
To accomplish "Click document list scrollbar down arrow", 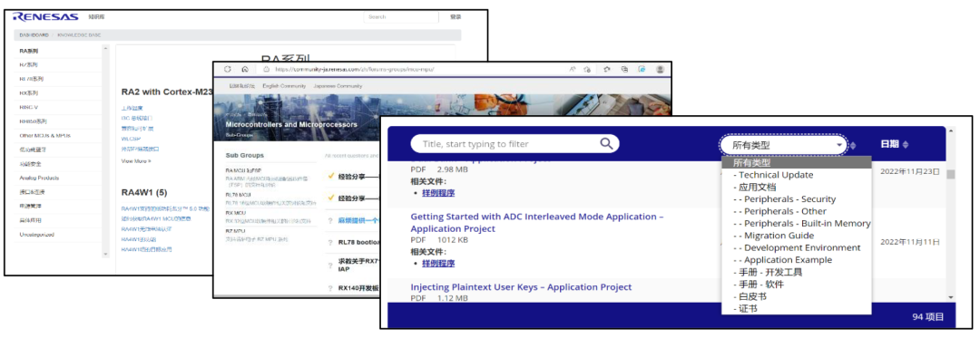I will tap(951, 297).
